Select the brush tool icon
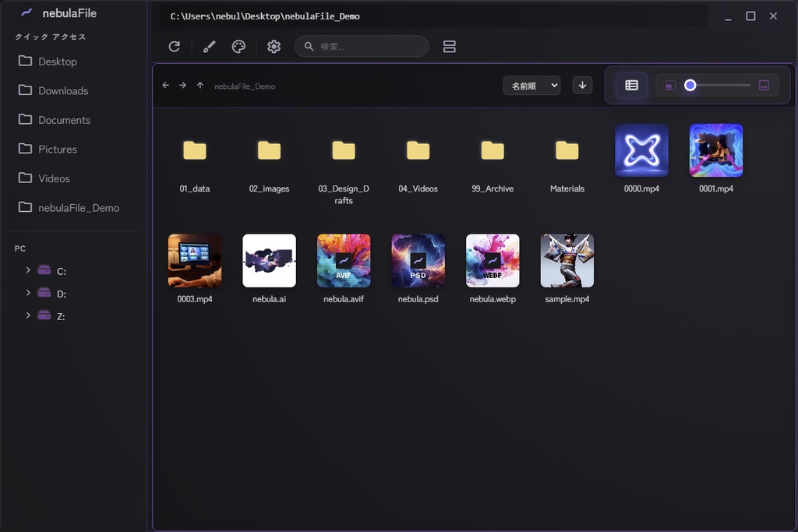 [x=209, y=47]
